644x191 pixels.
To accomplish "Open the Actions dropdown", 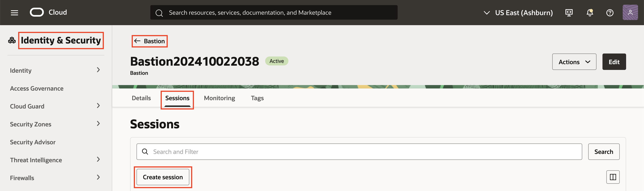I will click(x=574, y=62).
